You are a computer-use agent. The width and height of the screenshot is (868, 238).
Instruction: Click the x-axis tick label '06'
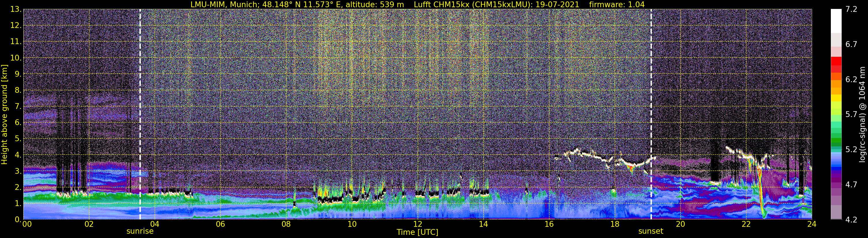[220, 224]
